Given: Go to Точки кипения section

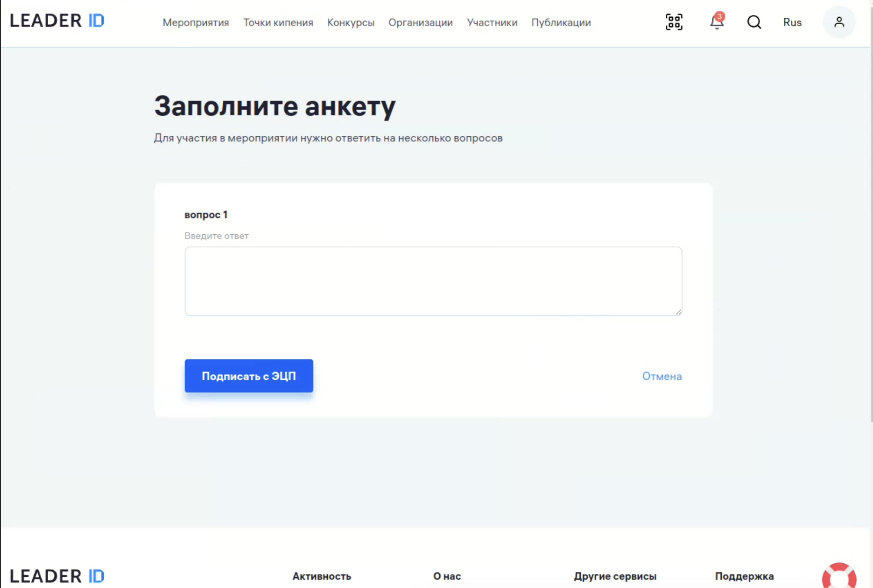Looking at the screenshot, I should 278,22.
